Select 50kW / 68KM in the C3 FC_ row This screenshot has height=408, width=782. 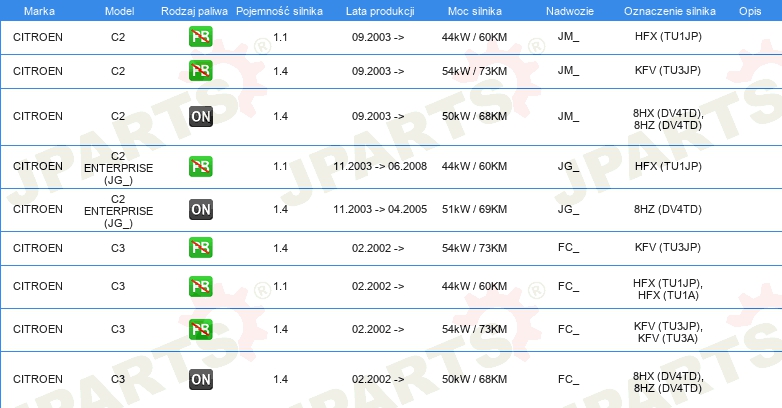[474, 379]
